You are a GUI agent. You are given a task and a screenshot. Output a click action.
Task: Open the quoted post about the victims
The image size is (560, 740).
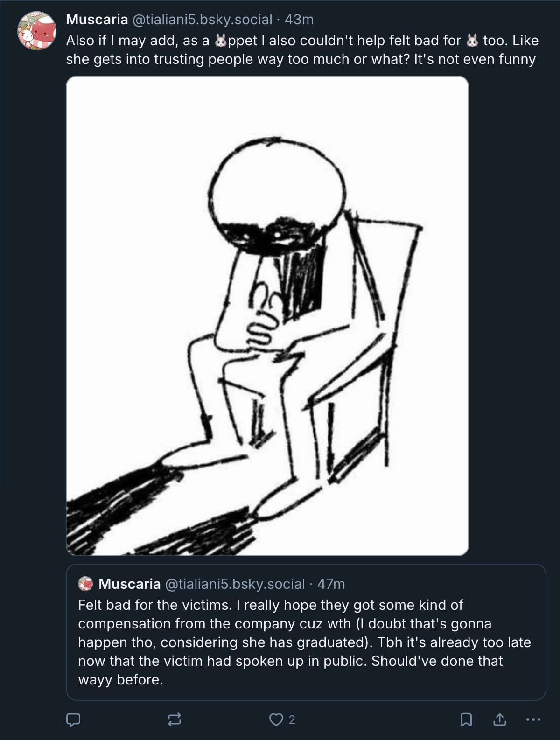(x=306, y=632)
